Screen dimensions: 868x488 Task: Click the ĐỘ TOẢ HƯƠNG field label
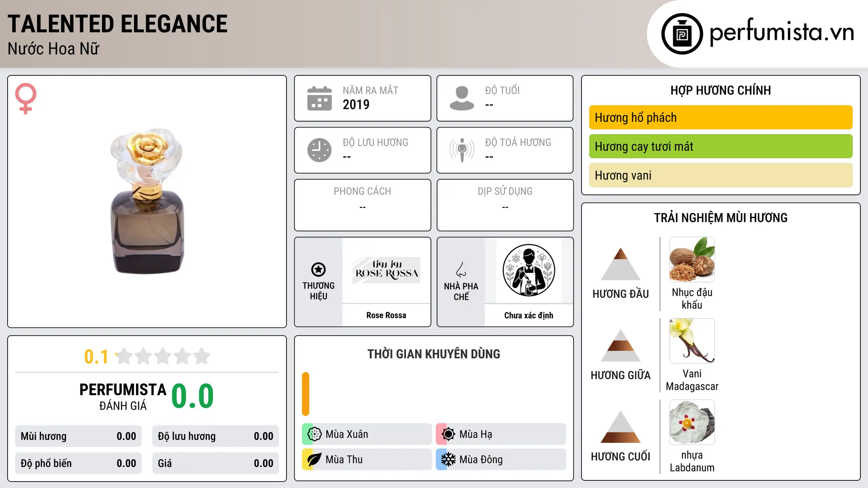[518, 142]
